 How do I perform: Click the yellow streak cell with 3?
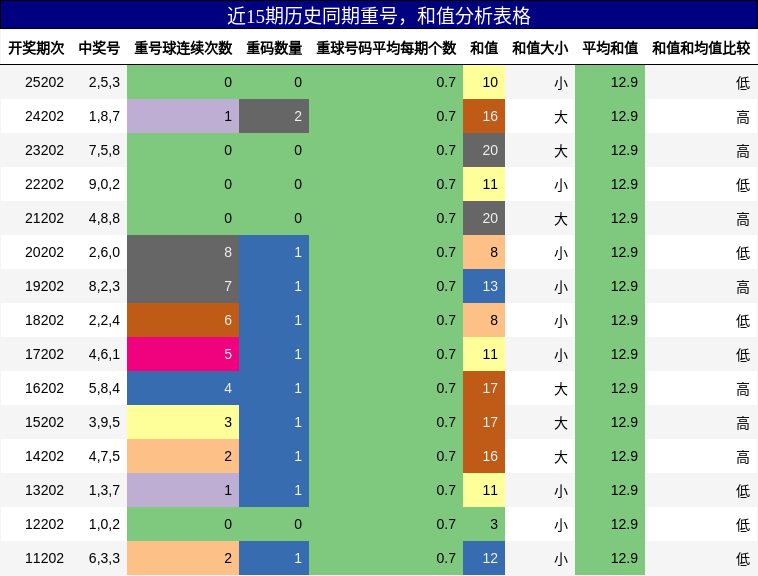[x=183, y=422]
